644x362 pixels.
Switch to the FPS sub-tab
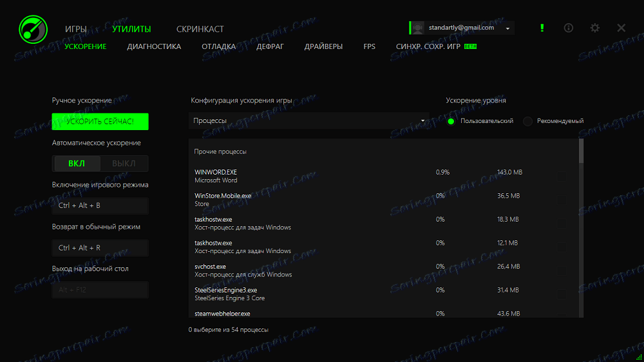[x=369, y=46]
